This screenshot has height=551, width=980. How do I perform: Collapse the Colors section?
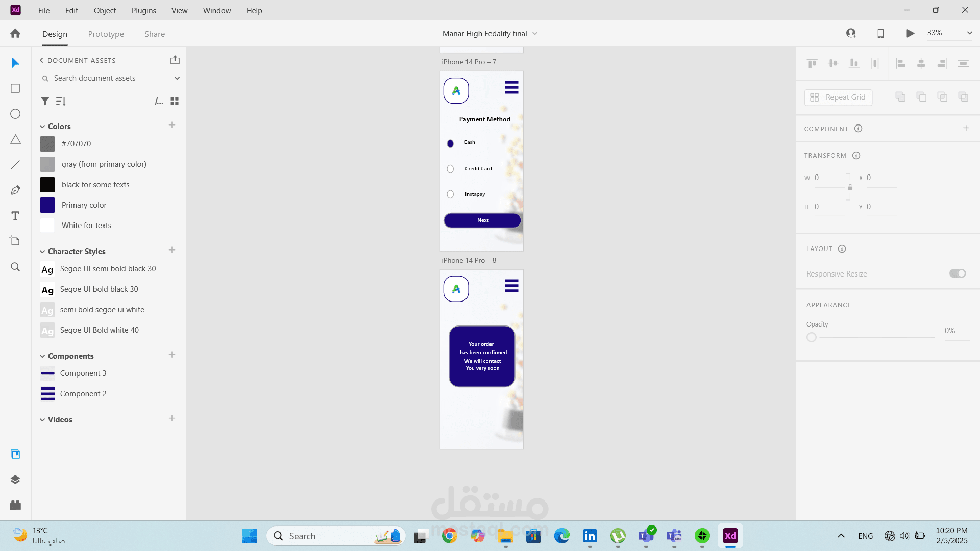pyautogui.click(x=42, y=127)
